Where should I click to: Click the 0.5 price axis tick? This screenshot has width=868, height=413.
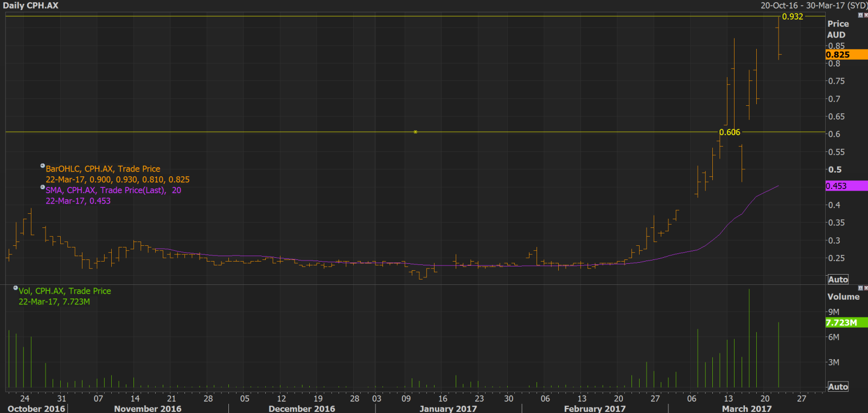click(x=834, y=170)
